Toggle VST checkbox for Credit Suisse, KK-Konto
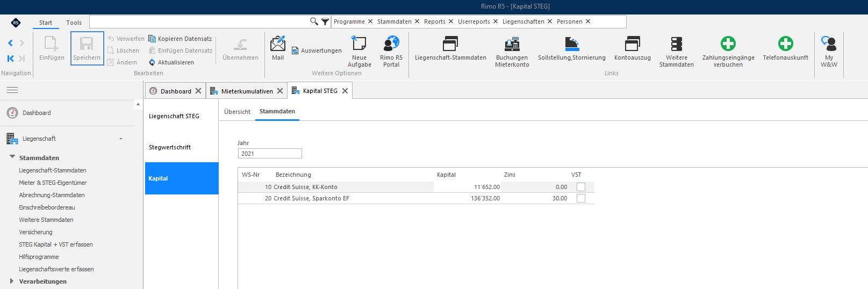 [581, 187]
